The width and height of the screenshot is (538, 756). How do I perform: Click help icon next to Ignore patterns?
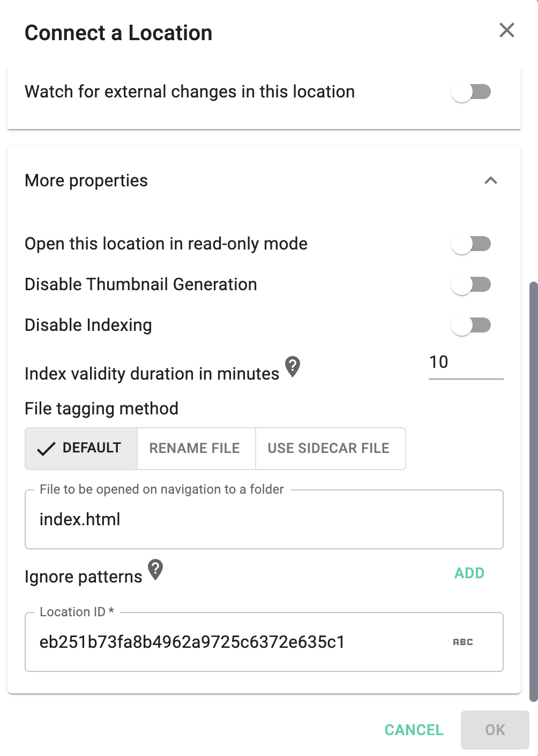[x=155, y=570]
